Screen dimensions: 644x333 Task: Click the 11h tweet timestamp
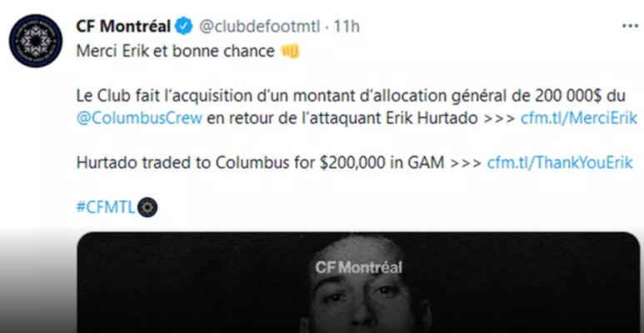347,26
